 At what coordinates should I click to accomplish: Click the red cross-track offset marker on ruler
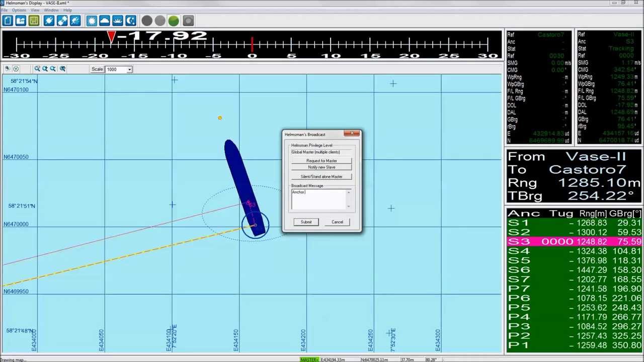pos(111,37)
